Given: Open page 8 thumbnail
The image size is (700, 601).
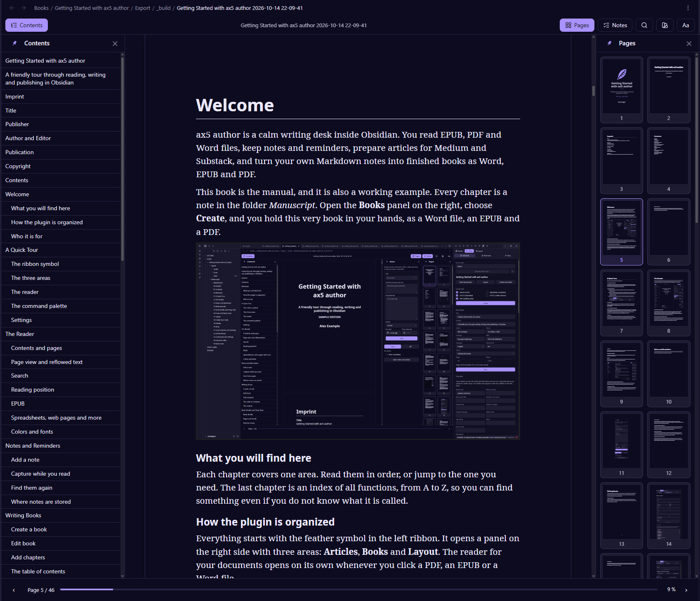Looking at the screenshot, I should tap(669, 303).
